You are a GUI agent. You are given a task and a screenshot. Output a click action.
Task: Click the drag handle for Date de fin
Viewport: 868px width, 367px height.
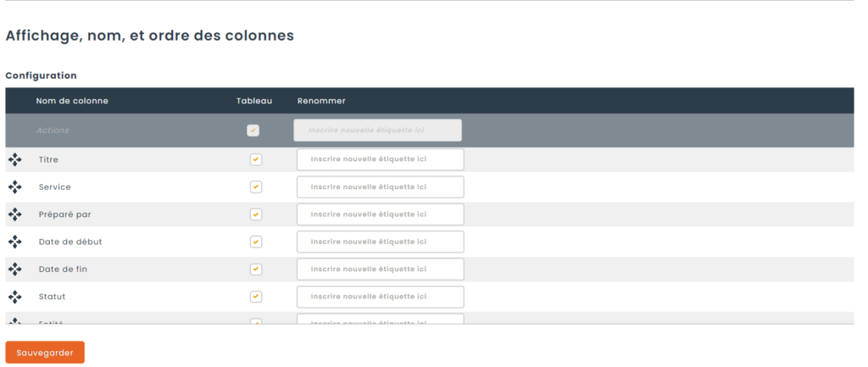pos(15,270)
